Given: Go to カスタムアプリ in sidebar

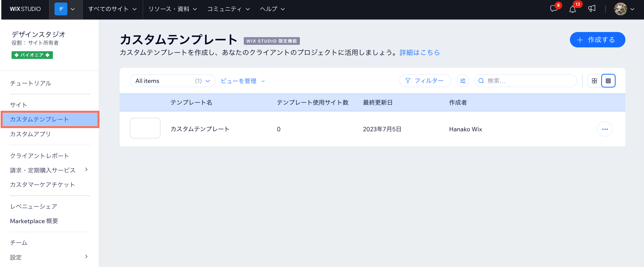Looking at the screenshot, I should pos(30,134).
